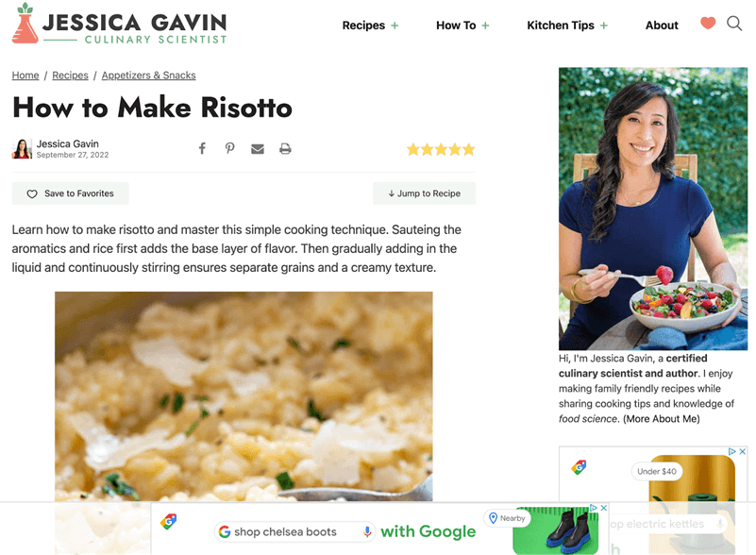Screen dimensions: 756x555
Task: Print the recipe page
Action: point(285,148)
